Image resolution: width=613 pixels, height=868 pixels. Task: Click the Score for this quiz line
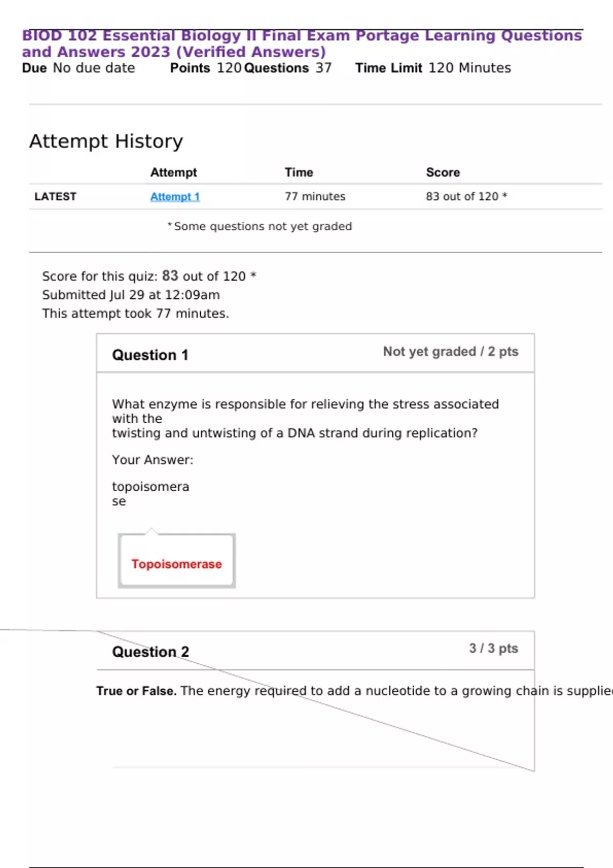149,276
